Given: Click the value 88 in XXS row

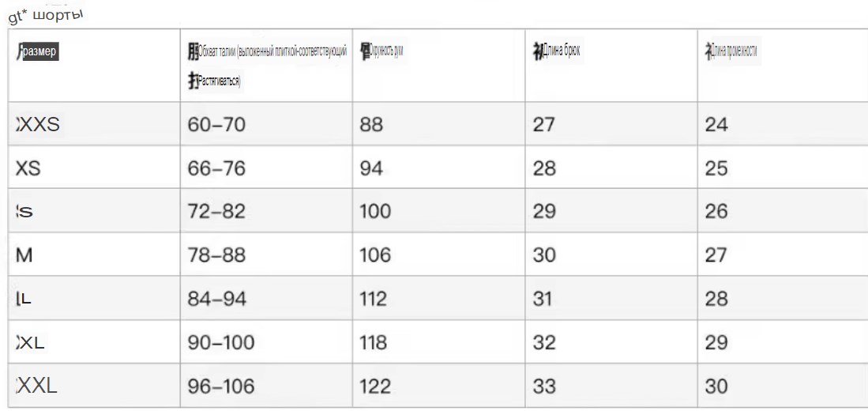Looking at the screenshot, I should point(371,125).
